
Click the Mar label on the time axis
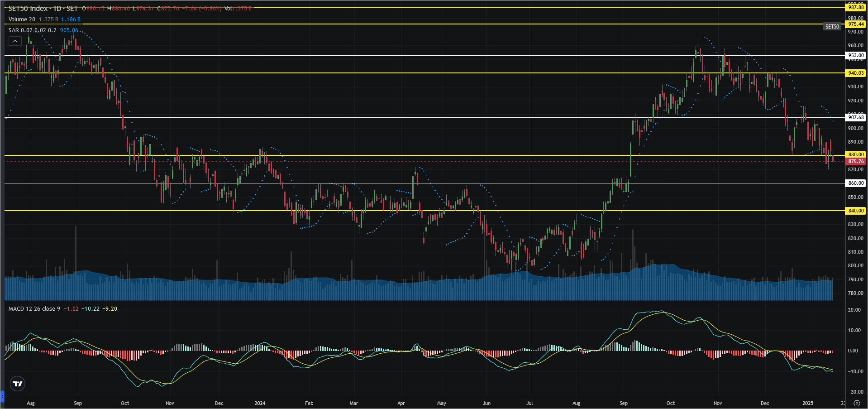(x=354, y=403)
